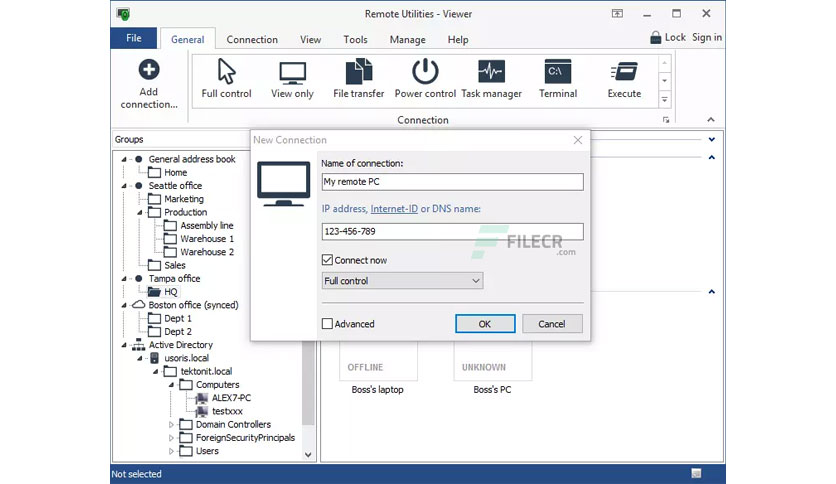Launch Task manager mode
The image size is (836, 484).
point(491,71)
